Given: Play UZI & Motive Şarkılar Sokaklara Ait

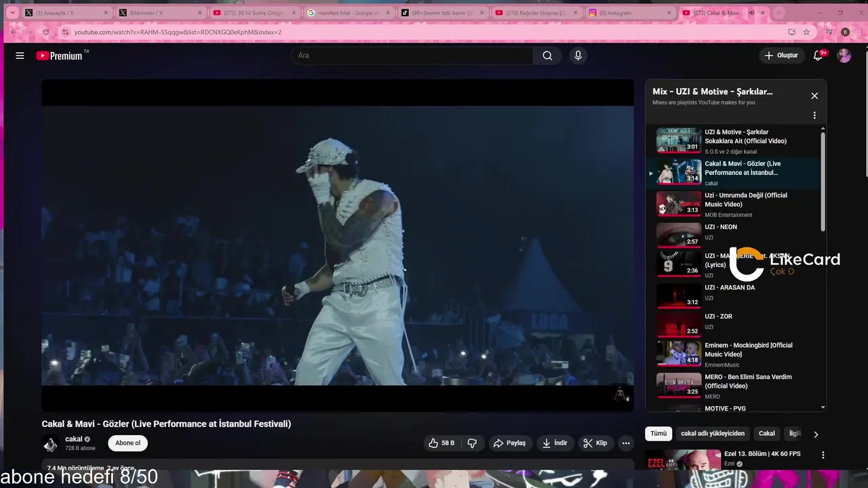Looking at the screenshot, I should 736,141.
